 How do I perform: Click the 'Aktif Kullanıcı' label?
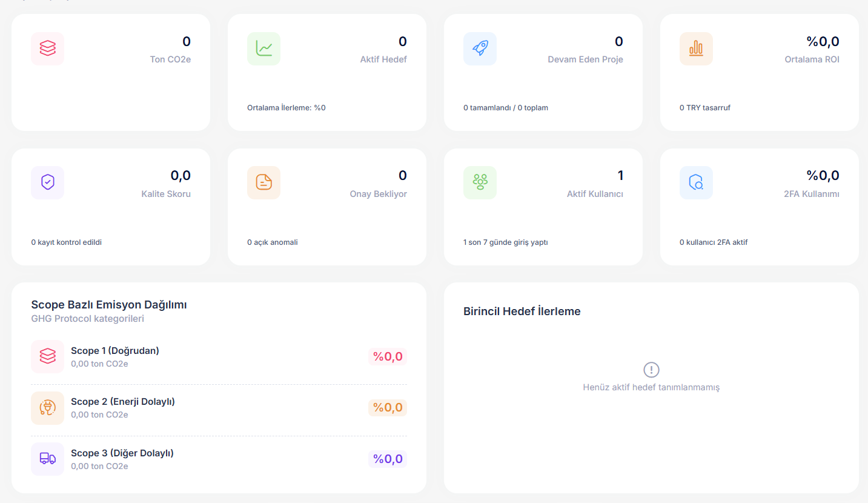[x=595, y=194]
